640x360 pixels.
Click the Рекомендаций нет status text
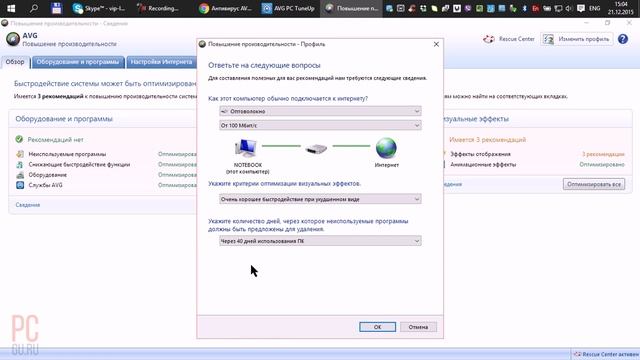click(x=56, y=140)
